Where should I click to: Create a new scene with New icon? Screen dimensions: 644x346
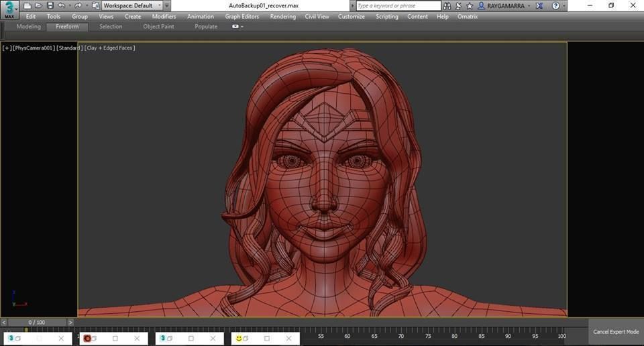click(27, 6)
